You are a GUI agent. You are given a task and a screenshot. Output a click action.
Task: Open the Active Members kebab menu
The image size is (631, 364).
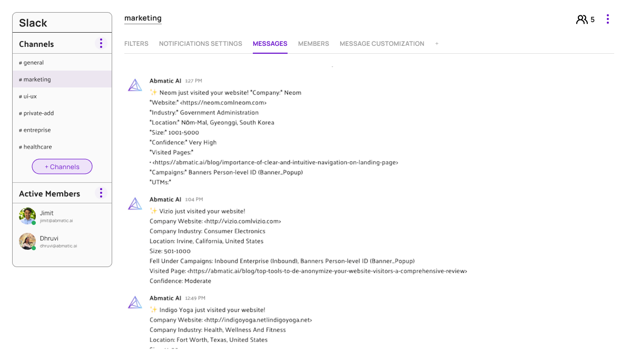[101, 193]
